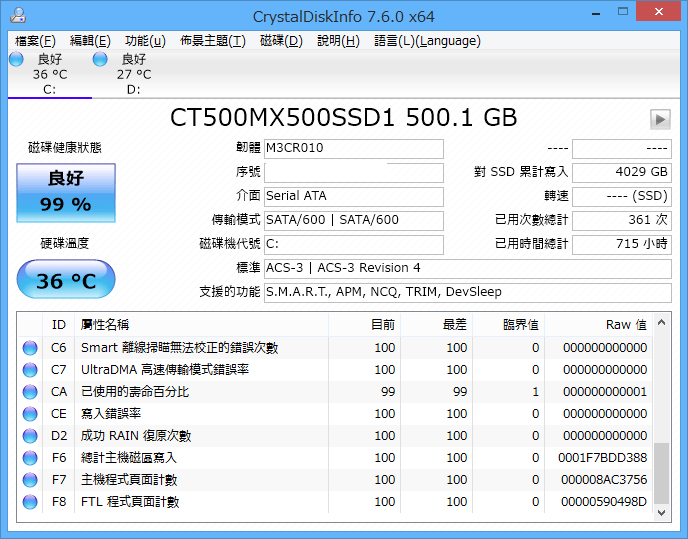Viewport: 688px width, 539px height.
Task: Click the disk title CT500MX500SSD1 500.1 GB
Action: coord(344,118)
